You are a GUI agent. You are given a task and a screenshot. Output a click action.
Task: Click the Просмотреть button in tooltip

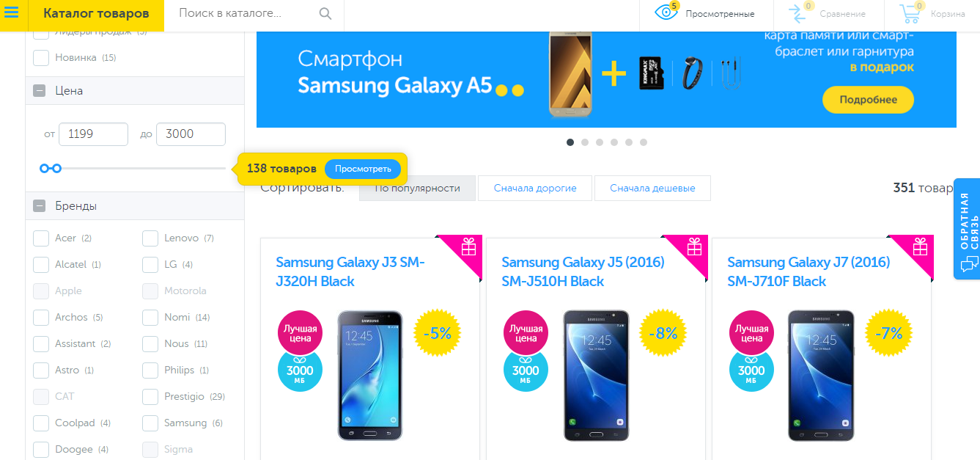363,169
